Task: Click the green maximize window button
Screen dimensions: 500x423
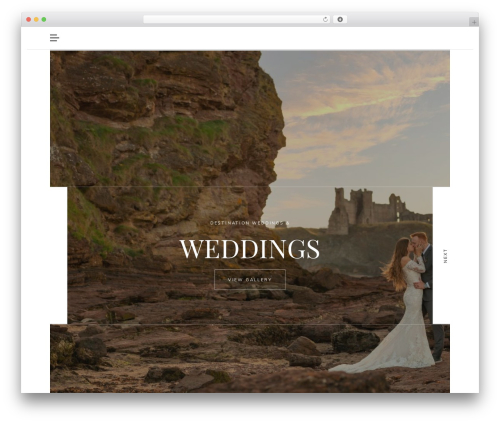Action: (44, 19)
